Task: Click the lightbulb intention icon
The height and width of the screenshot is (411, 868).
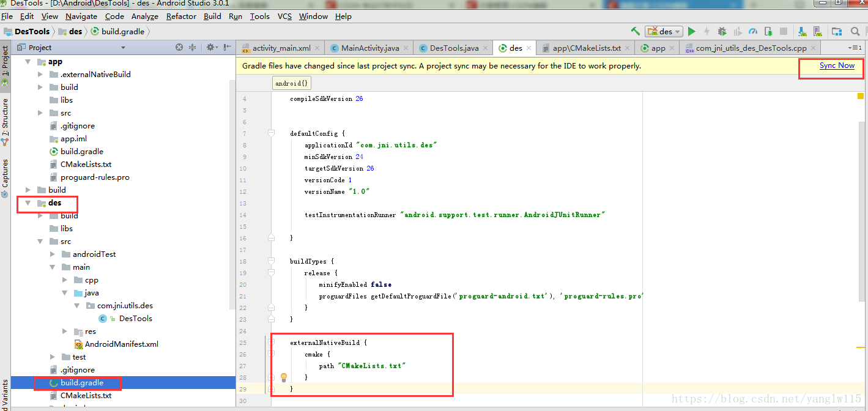Action: [x=284, y=377]
